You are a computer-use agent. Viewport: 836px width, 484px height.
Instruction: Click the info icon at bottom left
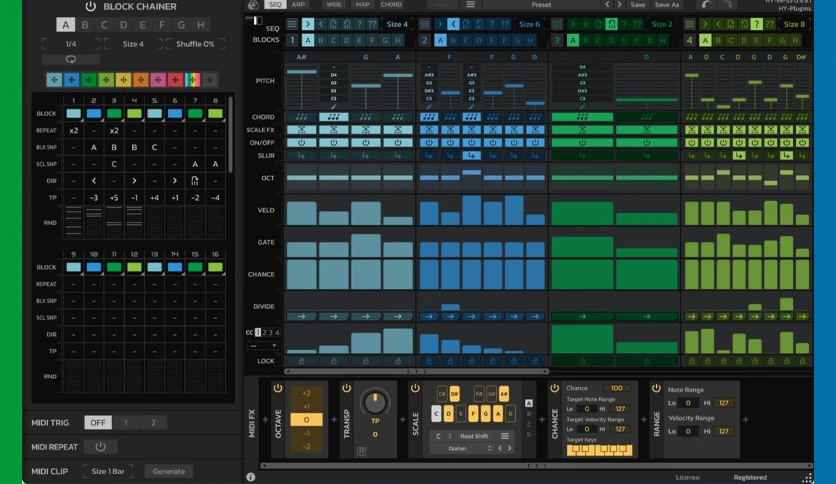click(x=251, y=477)
